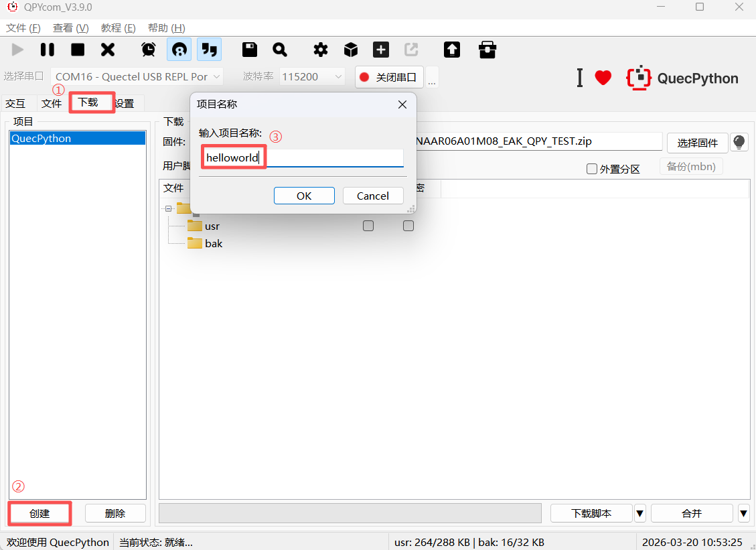Viewport: 756px width, 550px height.
Task: Tick the first checkbox in usr row
Action: 368,226
